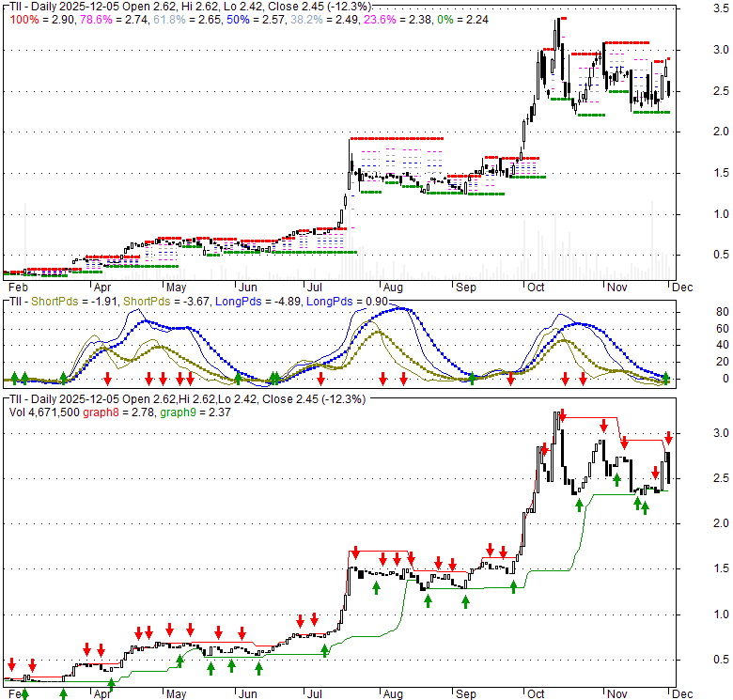Click the bottom panel TII Daily title text
Screen dimensions: 733x700
point(187,399)
